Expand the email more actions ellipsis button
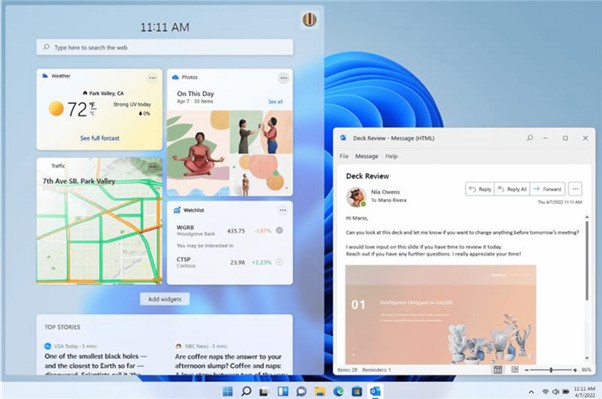 pos(575,189)
